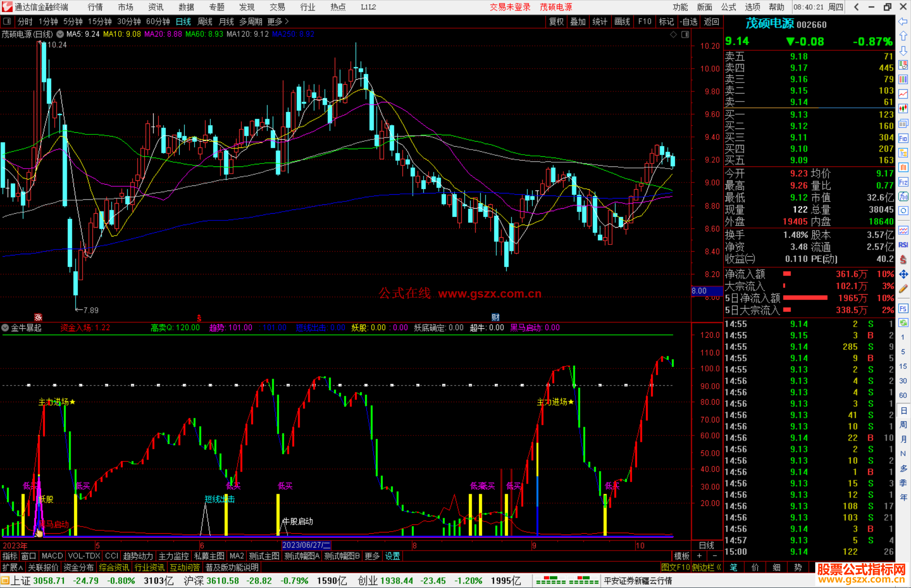Toggle the diamond marker icon above chart

(x=674, y=35)
